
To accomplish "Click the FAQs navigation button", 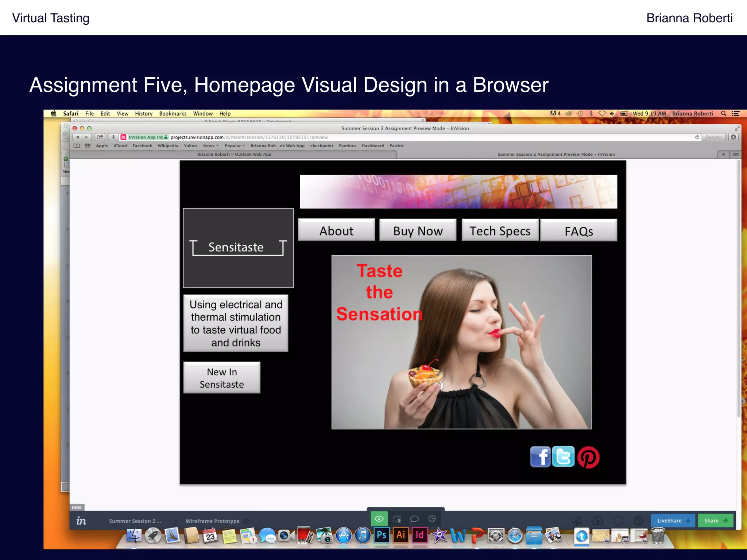I will click(x=578, y=231).
